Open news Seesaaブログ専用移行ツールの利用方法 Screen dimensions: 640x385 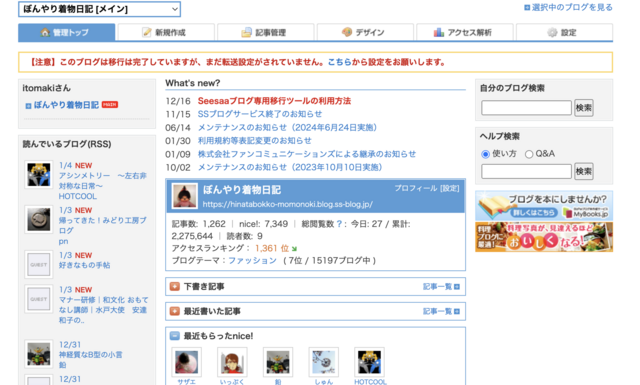(x=274, y=101)
